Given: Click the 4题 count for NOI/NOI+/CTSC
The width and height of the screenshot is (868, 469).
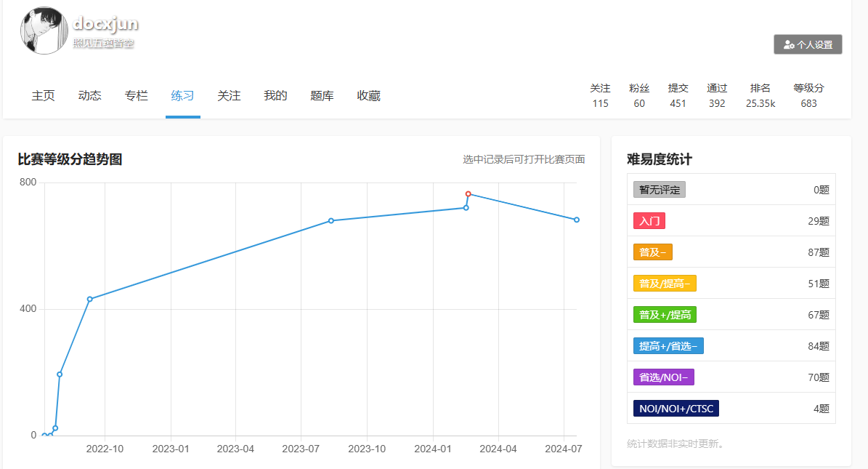Looking at the screenshot, I should 821,409.
